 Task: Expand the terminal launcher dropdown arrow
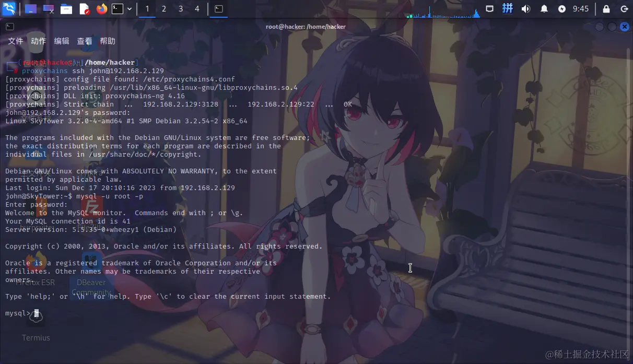(x=130, y=9)
